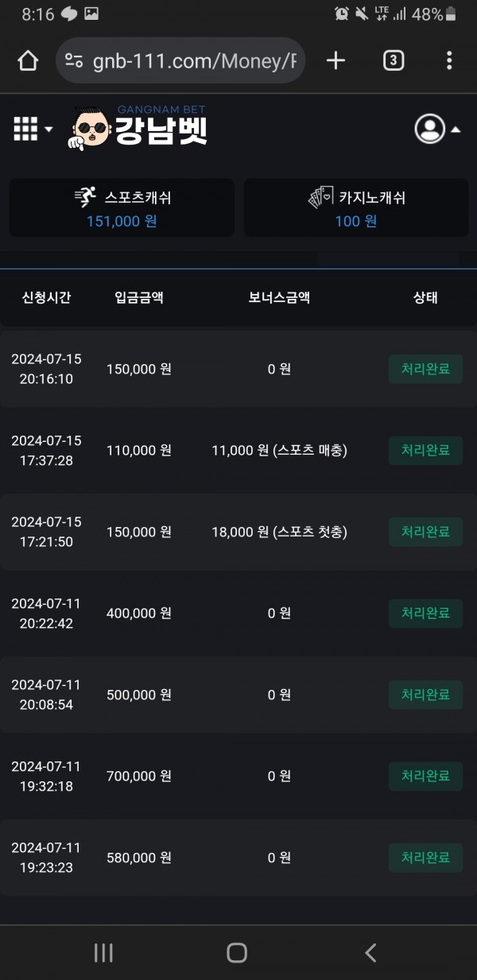Viewport: 477px width, 980px height.
Task: Tap 처리완료 status for 110,000 원 deposit
Action: 425,451
